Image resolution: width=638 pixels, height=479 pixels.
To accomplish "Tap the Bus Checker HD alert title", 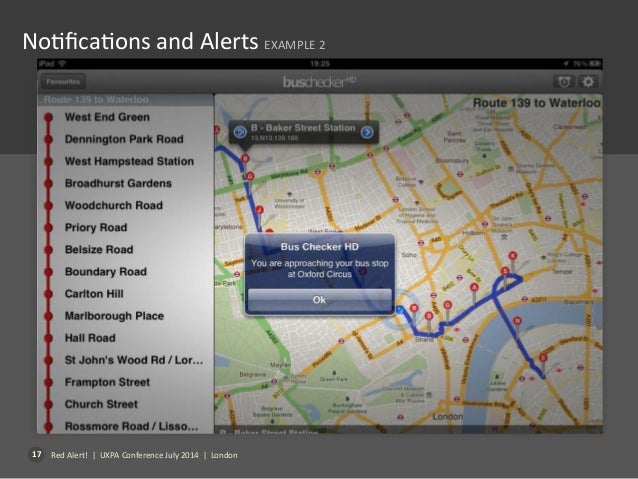I will point(320,247).
